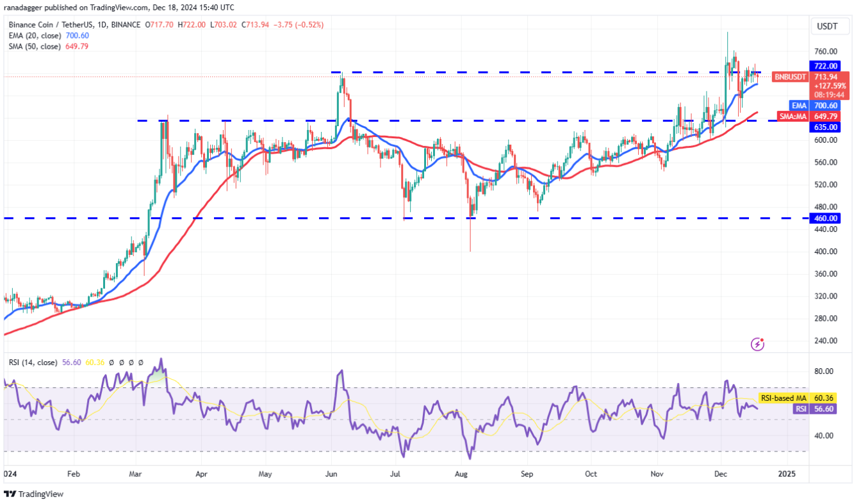This screenshot has height=504, width=854.
Task: Click the purple RSI tag beside 56.60
Action: (800, 408)
